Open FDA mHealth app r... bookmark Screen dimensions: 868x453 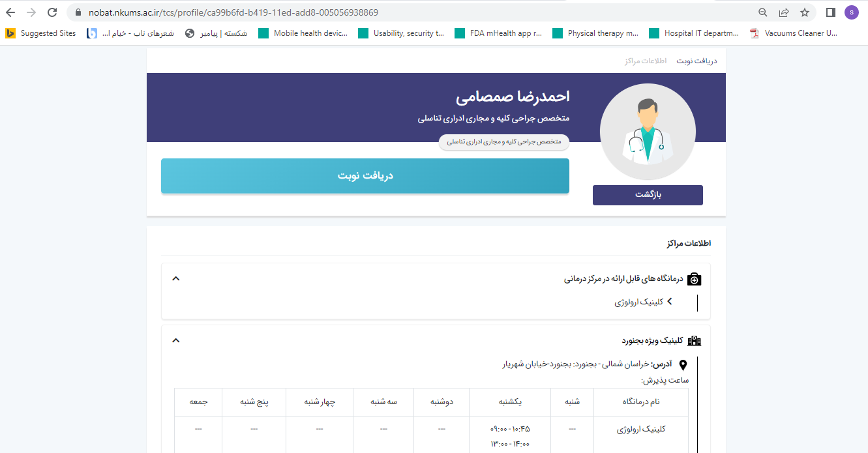[499, 33]
